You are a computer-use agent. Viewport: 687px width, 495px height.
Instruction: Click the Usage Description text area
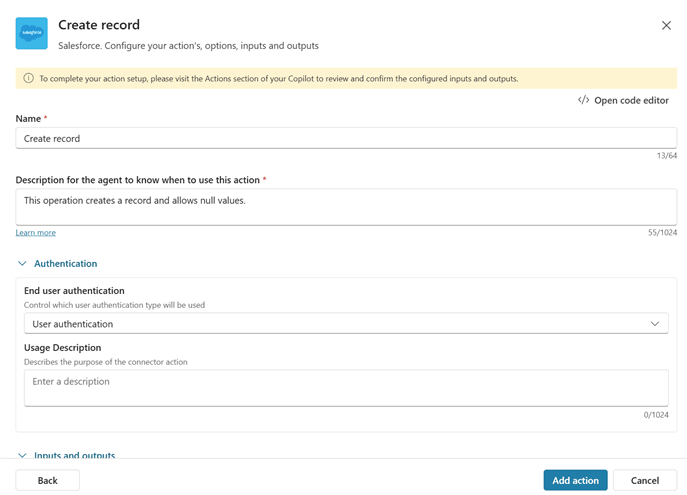(346, 388)
